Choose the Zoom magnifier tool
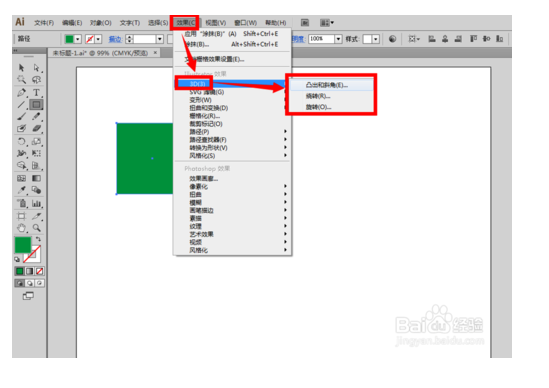This screenshot has width=549, height=388. click(36, 228)
